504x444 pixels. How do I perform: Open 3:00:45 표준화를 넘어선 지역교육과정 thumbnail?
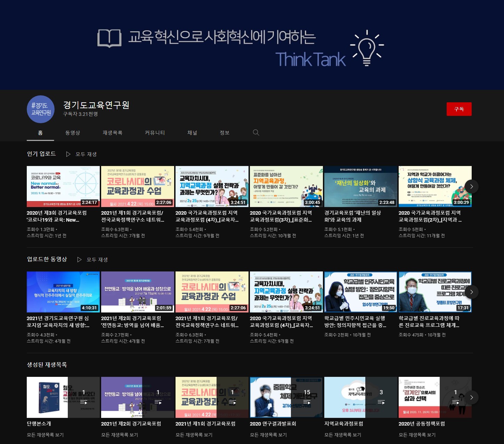click(286, 187)
